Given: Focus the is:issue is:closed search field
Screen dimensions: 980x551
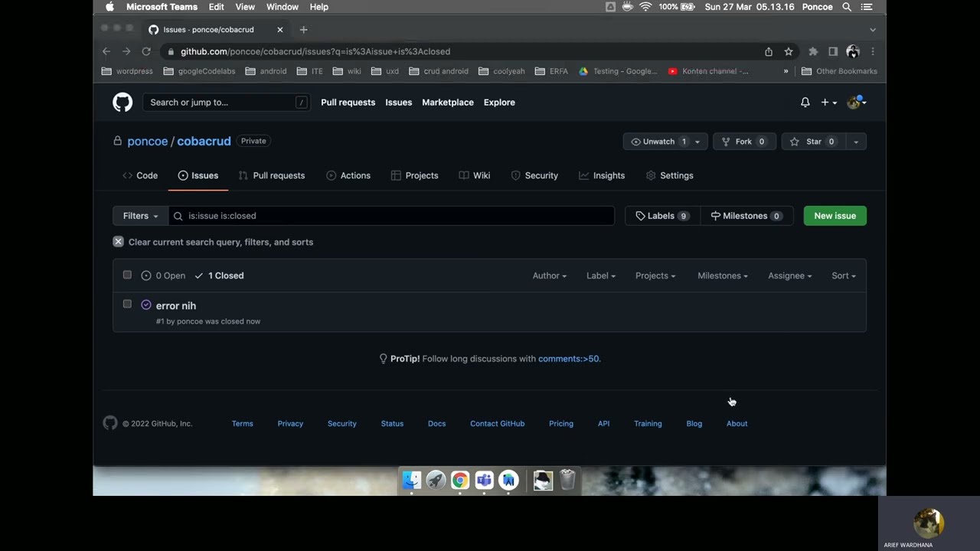Looking at the screenshot, I should coord(391,216).
